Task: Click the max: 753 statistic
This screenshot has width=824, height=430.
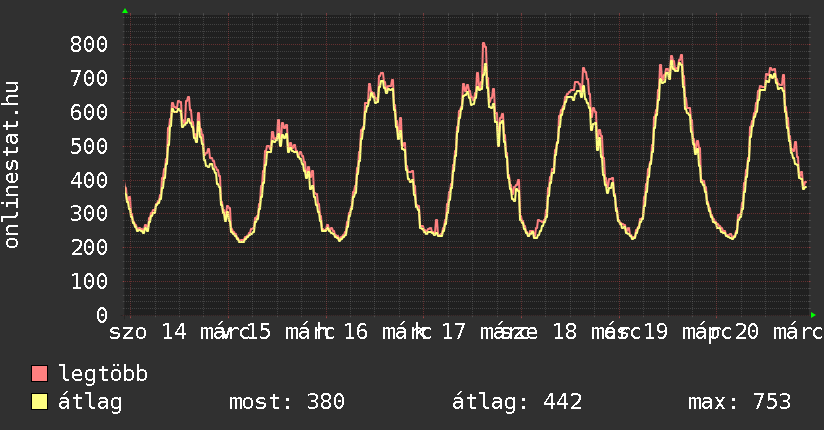Action: pyautogui.click(x=739, y=402)
